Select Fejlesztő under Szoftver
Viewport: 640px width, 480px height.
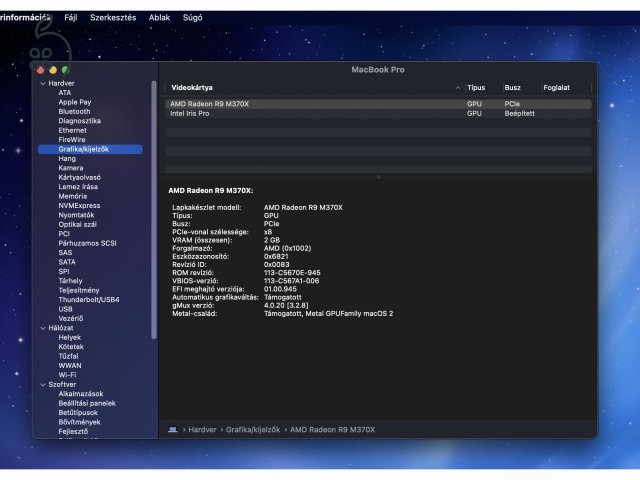[73, 431]
